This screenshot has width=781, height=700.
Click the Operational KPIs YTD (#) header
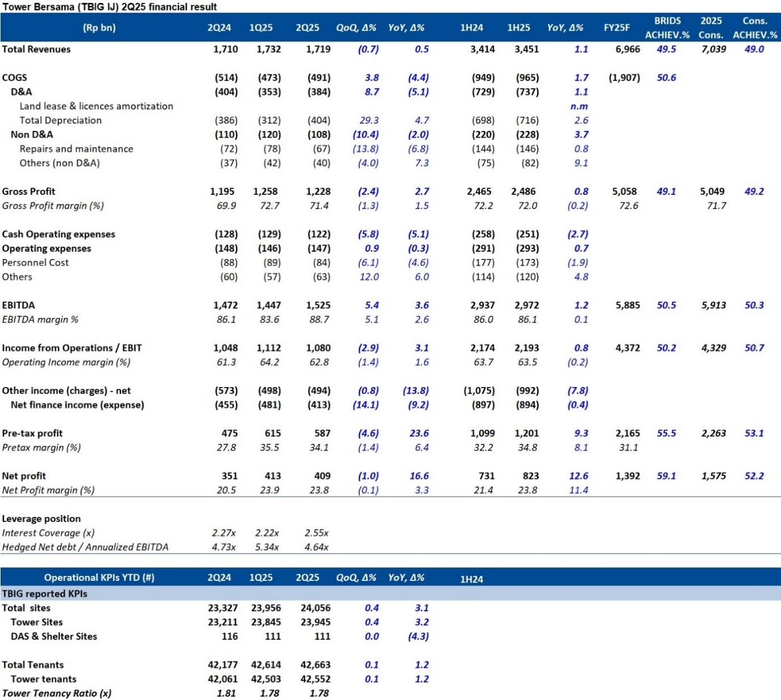[99, 578]
